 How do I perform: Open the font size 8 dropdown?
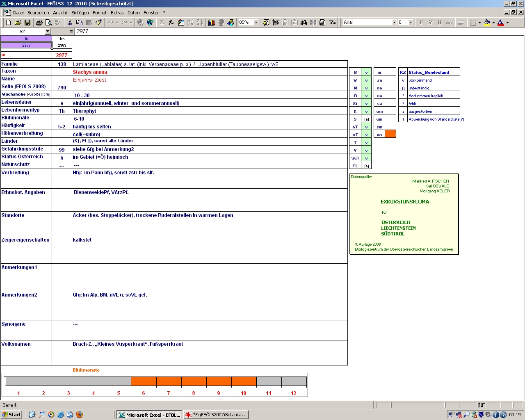pos(411,23)
